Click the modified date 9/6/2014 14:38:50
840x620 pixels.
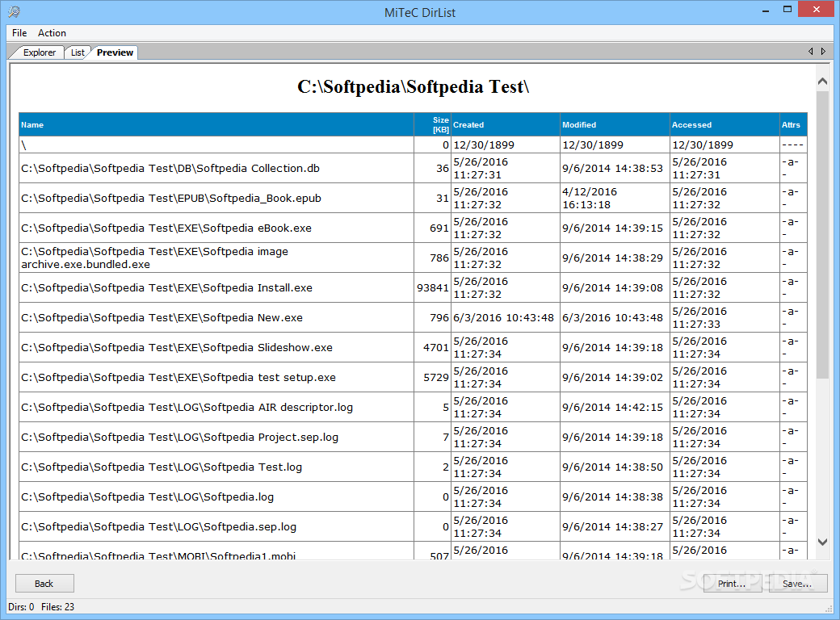click(613, 467)
